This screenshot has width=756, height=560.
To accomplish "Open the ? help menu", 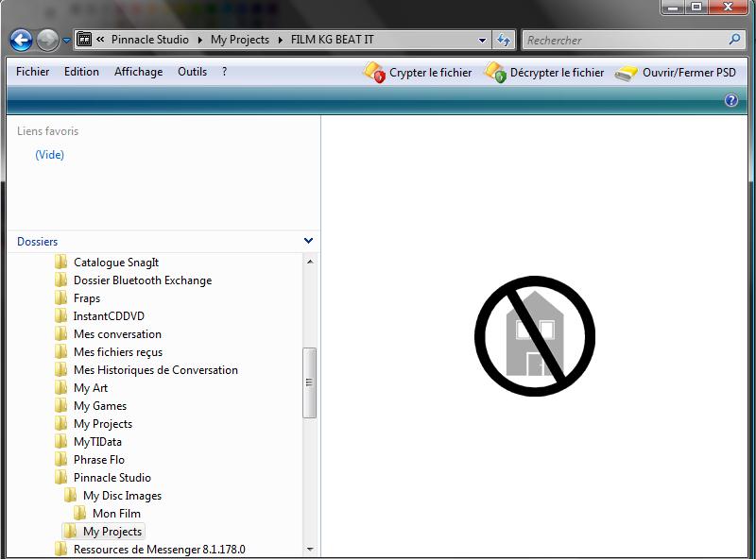I will (224, 72).
